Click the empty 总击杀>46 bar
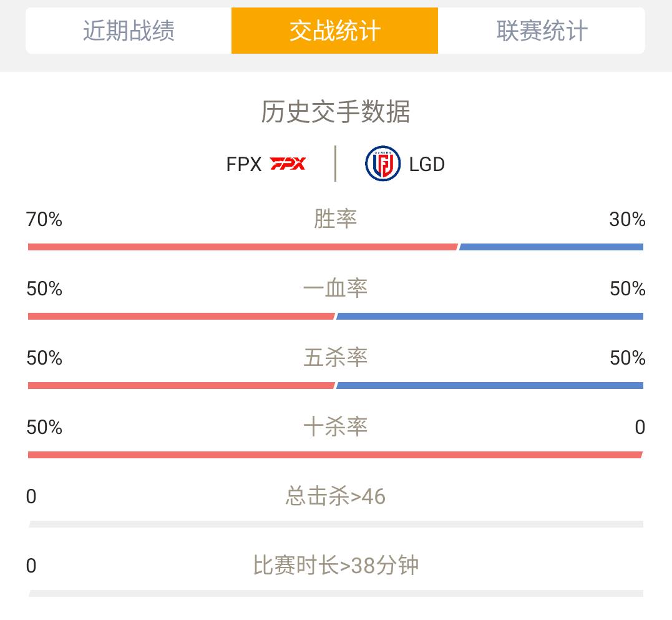The height and width of the screenshot is (620, 672). point(336,524)
